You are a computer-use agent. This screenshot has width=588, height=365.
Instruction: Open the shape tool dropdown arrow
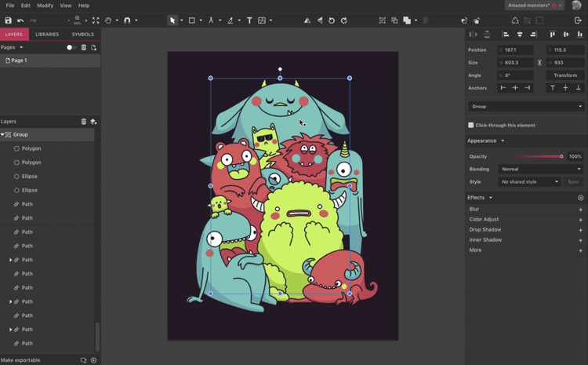coord(201,20)
